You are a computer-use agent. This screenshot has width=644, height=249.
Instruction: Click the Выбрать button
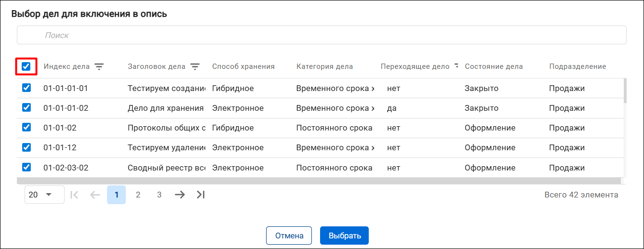tap(344, 236)
